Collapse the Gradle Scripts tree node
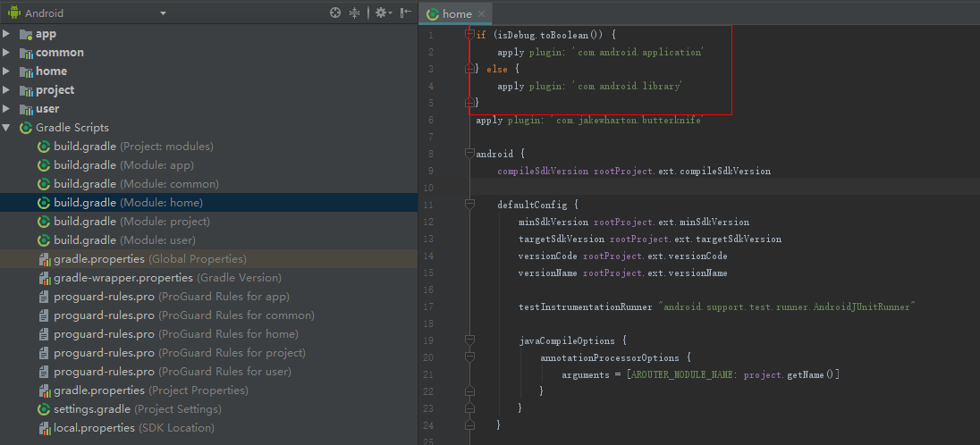The width and height of the screenshot is (980, 445). (x=7, y=128)
